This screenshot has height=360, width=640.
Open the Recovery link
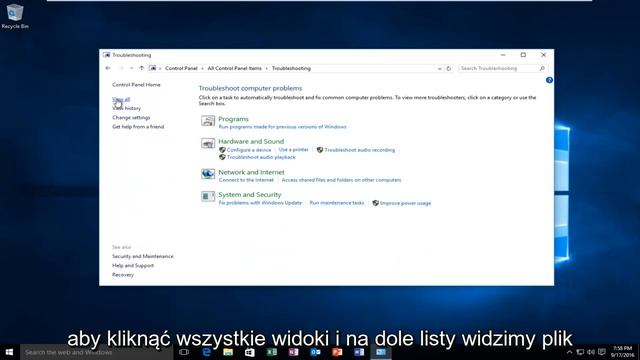pyautogui.click(x=123, y=275)
